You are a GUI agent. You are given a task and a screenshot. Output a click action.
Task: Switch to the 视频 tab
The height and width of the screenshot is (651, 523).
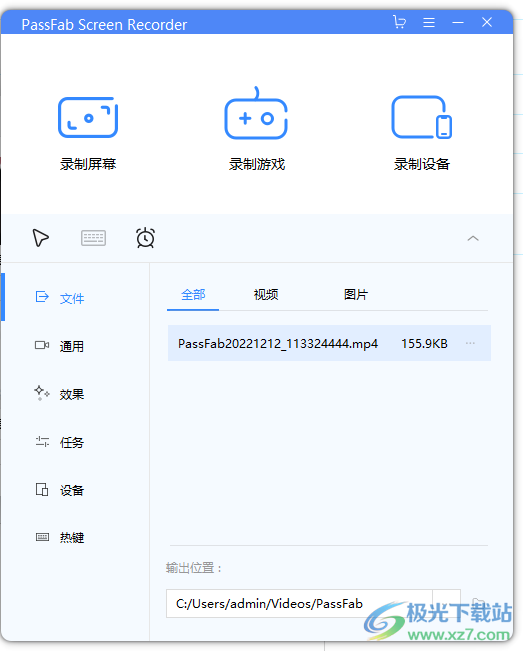pyautogui.click(x=266, y=295)
